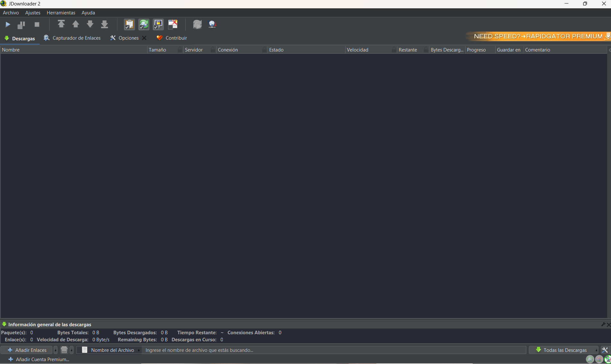
Task: Toggle the lock icon on Servidor column
Action: (213, 50)
